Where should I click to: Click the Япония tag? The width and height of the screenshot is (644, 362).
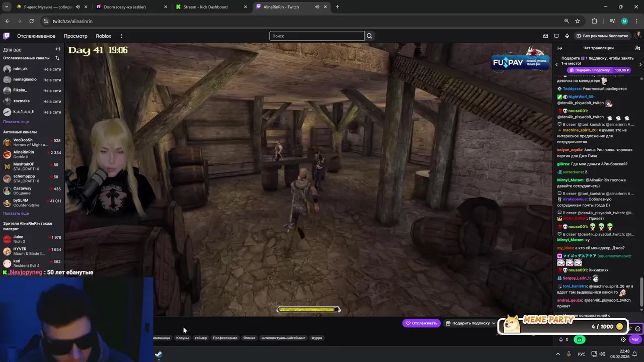(x=249, y=338)
